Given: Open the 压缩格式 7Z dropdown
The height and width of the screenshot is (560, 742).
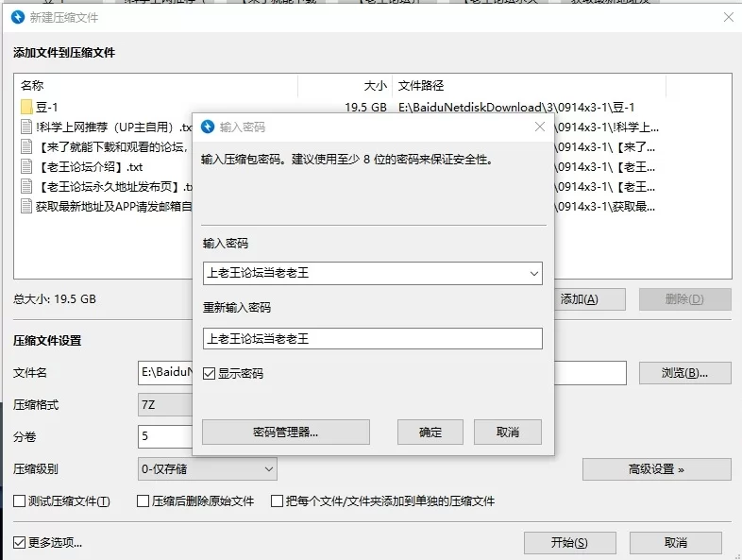Looking at the screenshot, I should 165,405.
